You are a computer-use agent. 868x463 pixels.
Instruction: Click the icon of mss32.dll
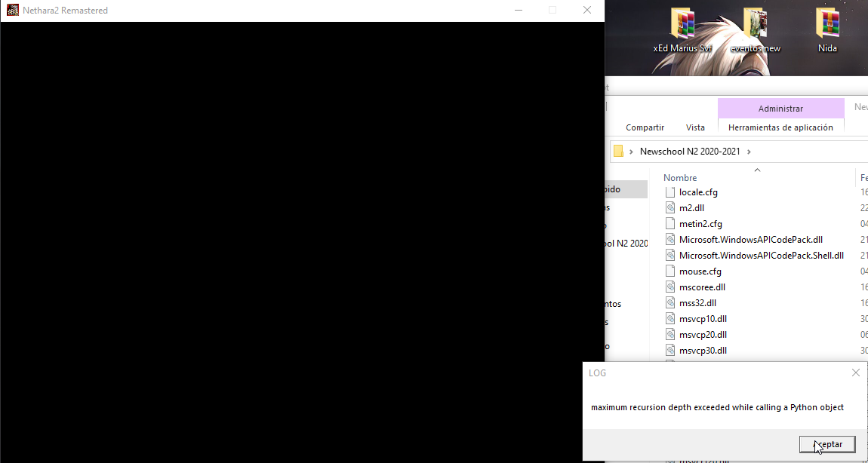click(x=669, y=303)
